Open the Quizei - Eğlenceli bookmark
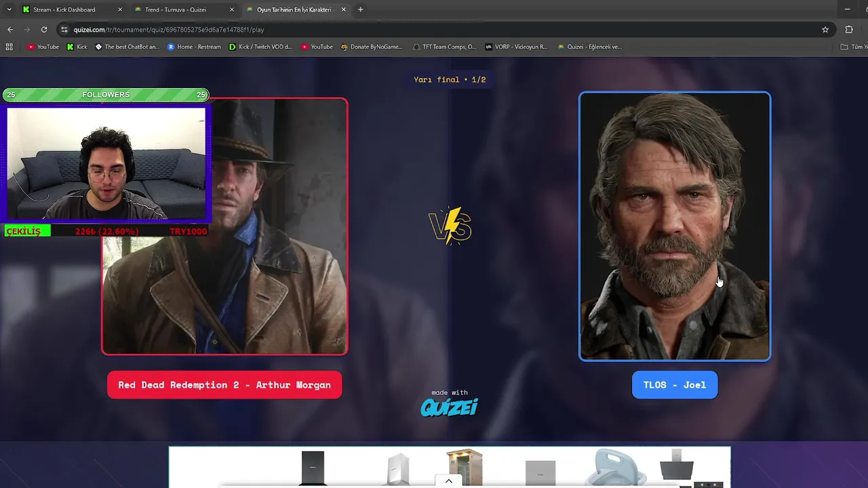The width and height of the screenshot is (868, 488). [x=589, y=47]
